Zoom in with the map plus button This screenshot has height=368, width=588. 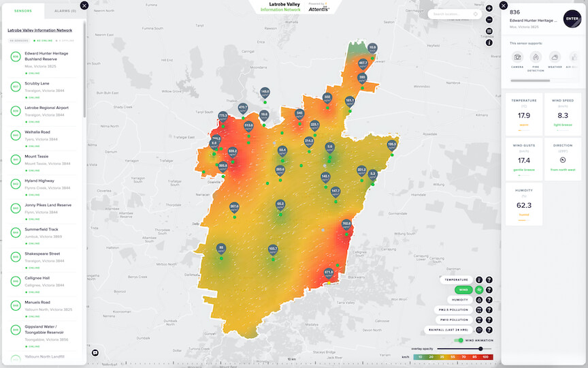pos(489,8)
